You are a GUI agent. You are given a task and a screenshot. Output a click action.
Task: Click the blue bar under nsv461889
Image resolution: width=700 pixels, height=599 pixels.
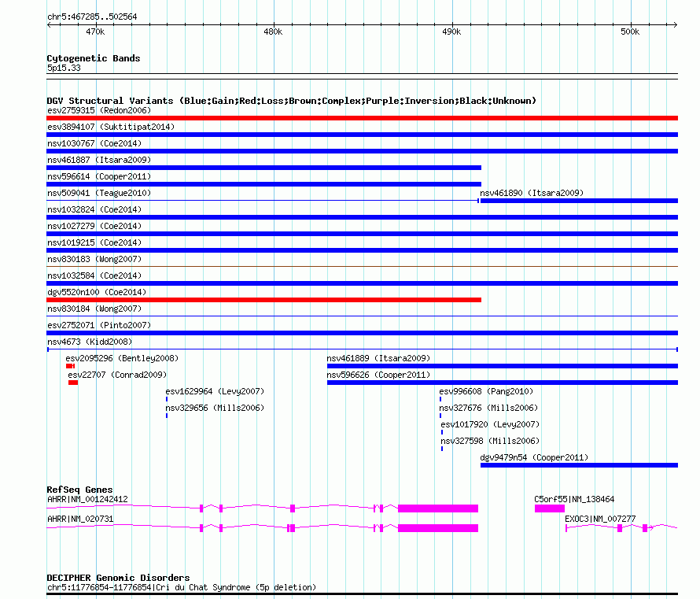pos(503,366)
